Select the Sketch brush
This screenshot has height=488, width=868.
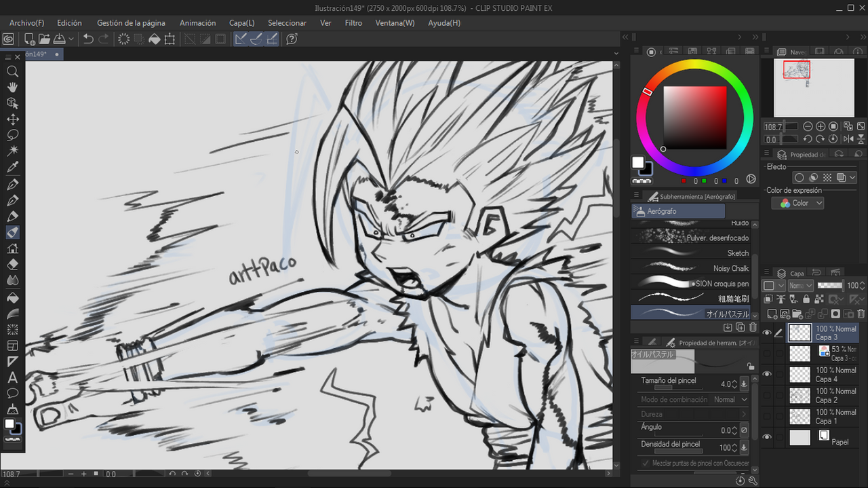pos(690,253)
